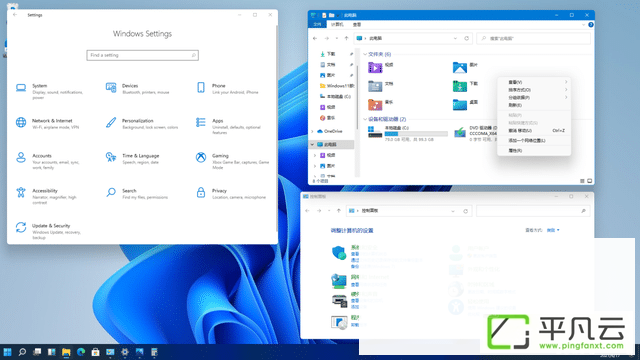
Task: Open the Control Panel address bar dropdown
Action: click(453, 211)
